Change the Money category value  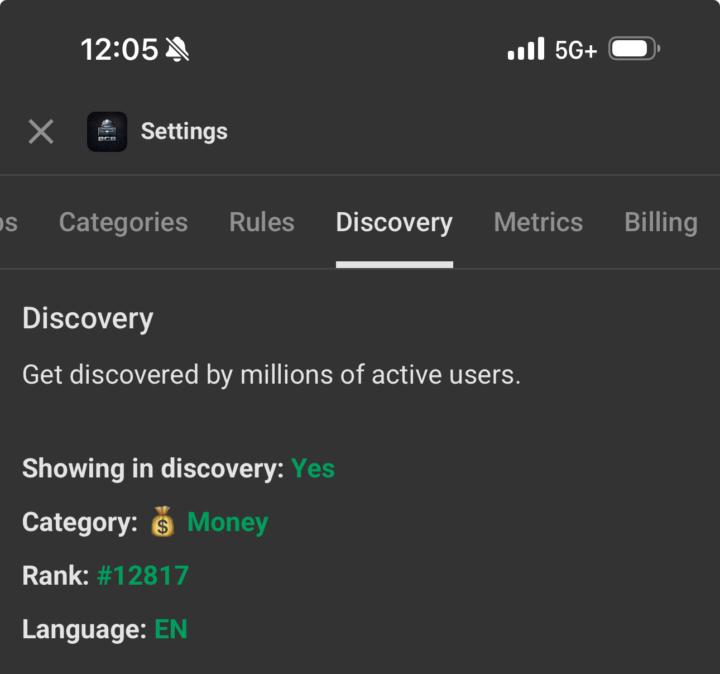click(x=228, y=522)
